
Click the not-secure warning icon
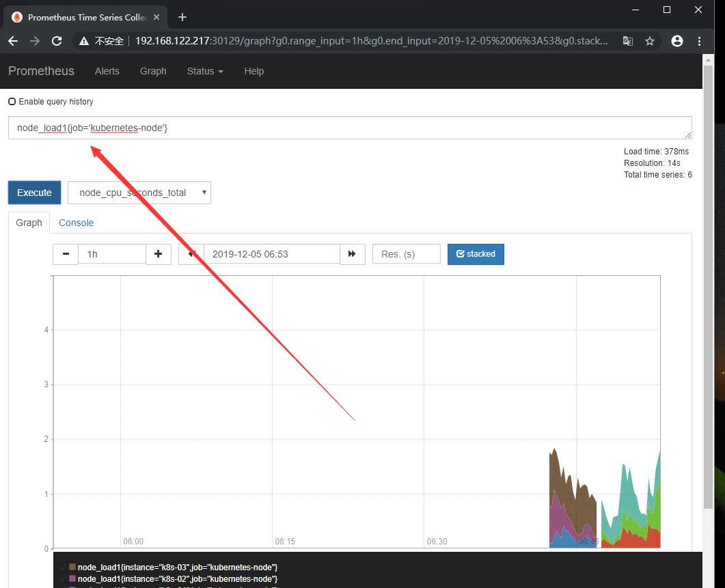[83, 41]
